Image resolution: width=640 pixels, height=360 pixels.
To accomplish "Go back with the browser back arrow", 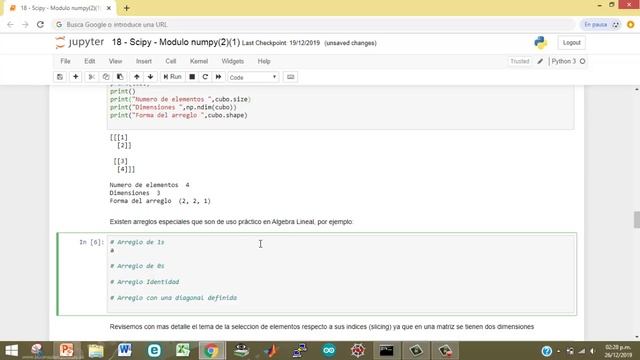I will click(x=11, y=24).
